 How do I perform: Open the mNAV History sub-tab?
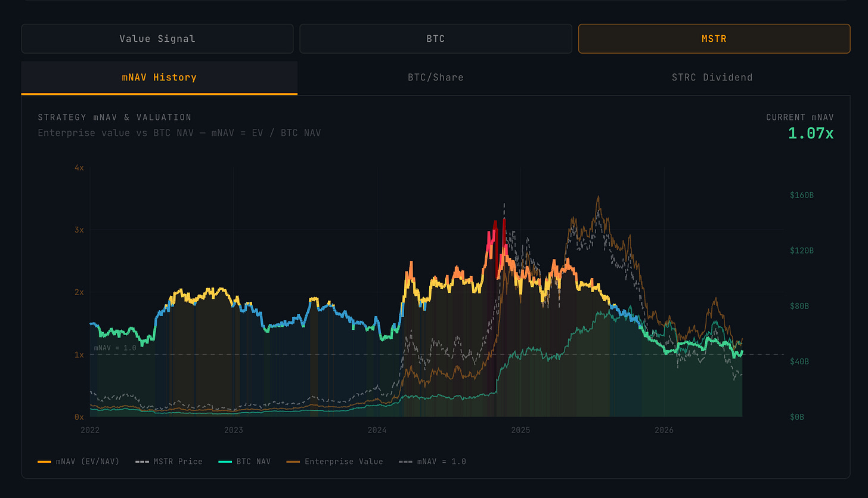coord(159,78)
